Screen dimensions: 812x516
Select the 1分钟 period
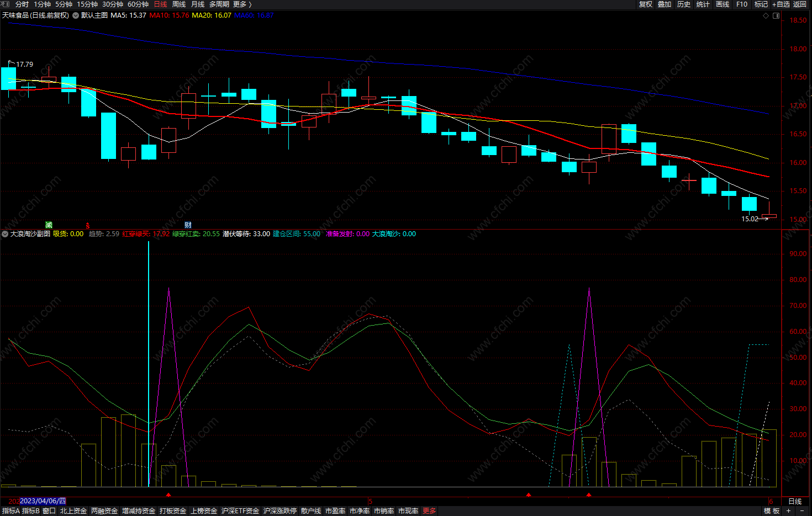(42, 4)
